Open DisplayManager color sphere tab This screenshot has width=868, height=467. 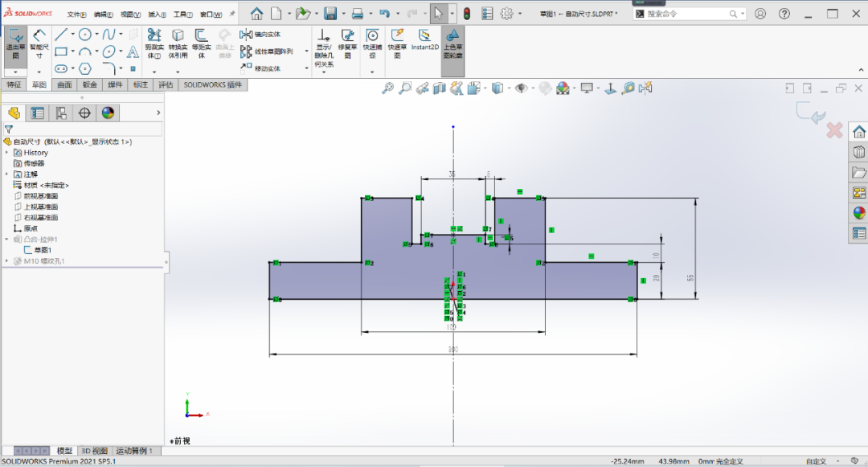[108, 113]
